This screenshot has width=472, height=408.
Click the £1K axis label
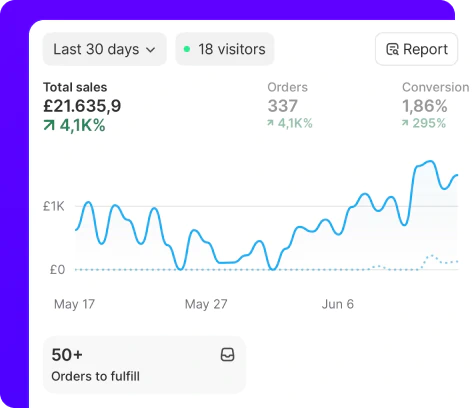click(x=54, y=206)
